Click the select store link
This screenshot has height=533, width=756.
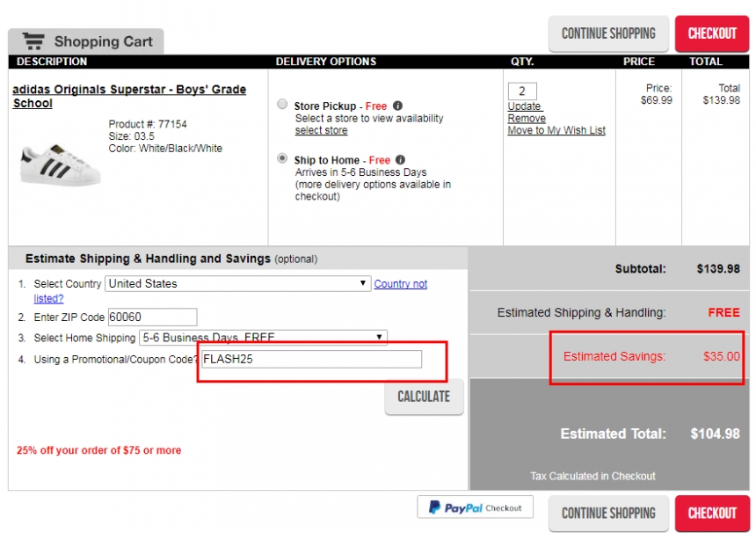click(x=321, y=130)
